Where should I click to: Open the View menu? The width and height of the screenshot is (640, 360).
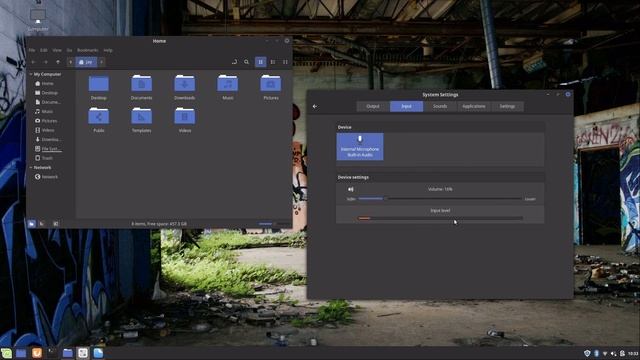57,50
